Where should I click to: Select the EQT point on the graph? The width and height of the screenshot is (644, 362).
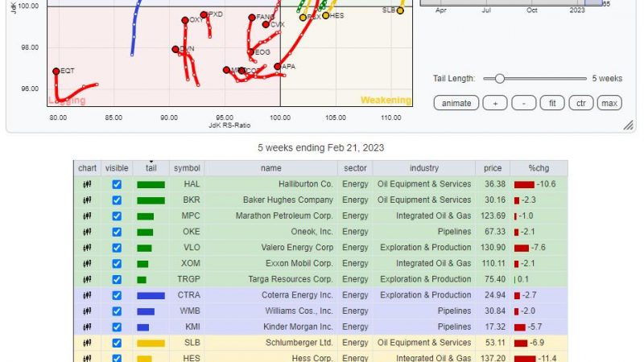pos(56,72)
